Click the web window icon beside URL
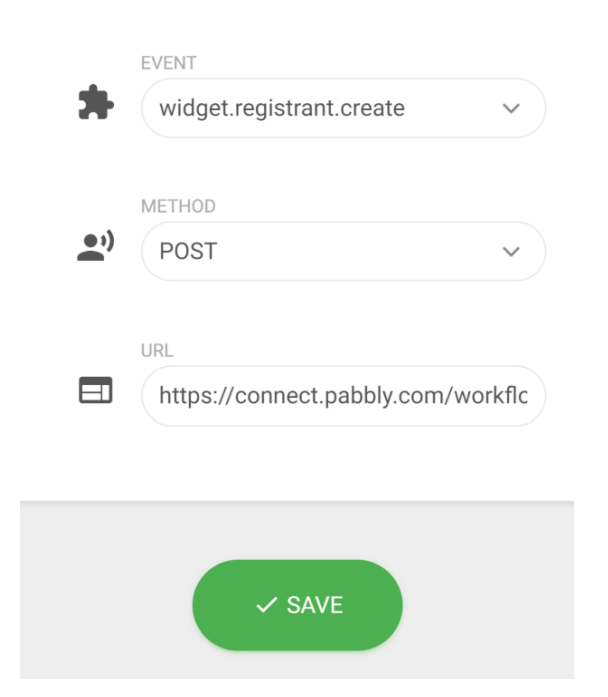This screenshot has width=608, height=697. pyautogui.click(x=96, y=394)
